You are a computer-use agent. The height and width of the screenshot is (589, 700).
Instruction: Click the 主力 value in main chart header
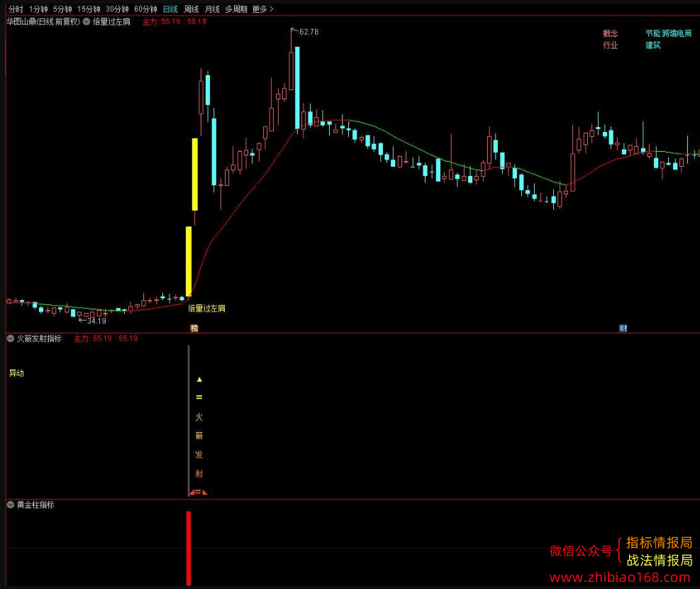pyautogui.click(x=174, y=21)
